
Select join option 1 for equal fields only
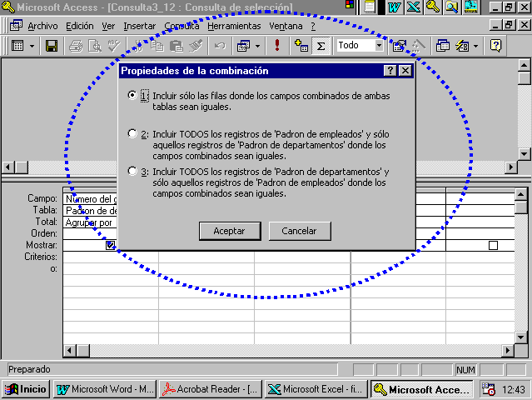132,96
